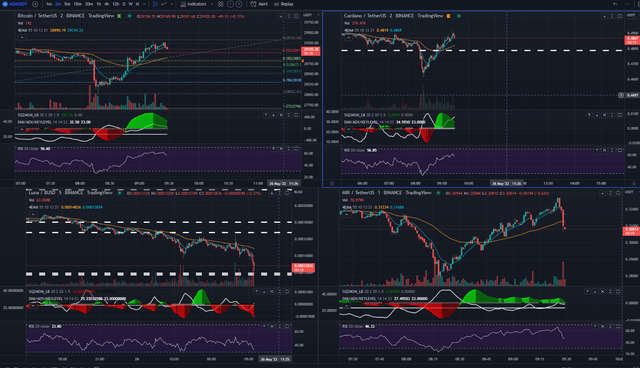The image size is (640, 368).
Task: Choose the 30m timeframe
Action: (x=89, y=4)
